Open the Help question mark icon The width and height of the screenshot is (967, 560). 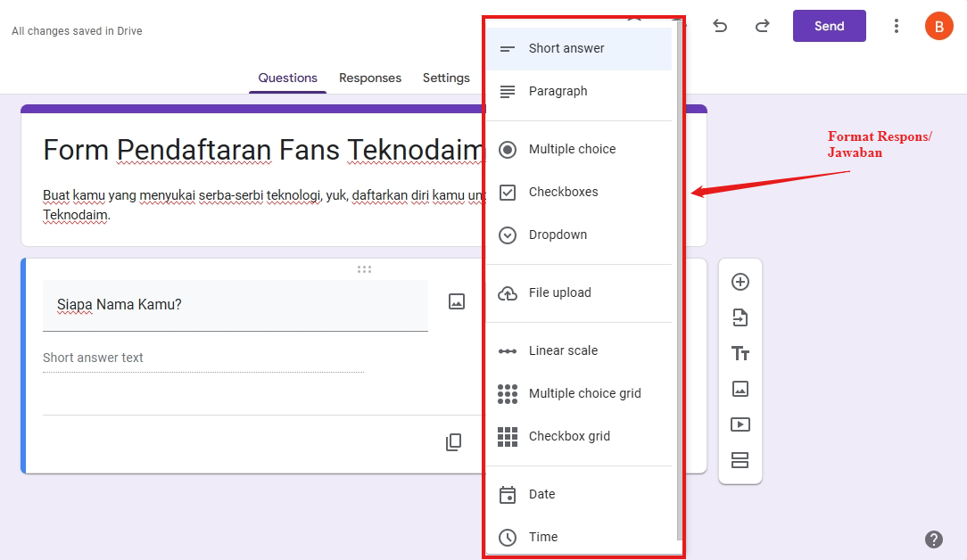coord(934,539)
